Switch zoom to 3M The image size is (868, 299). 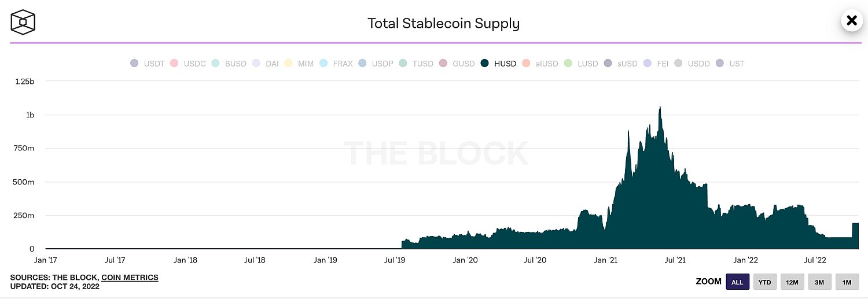(x=819, y=282)
